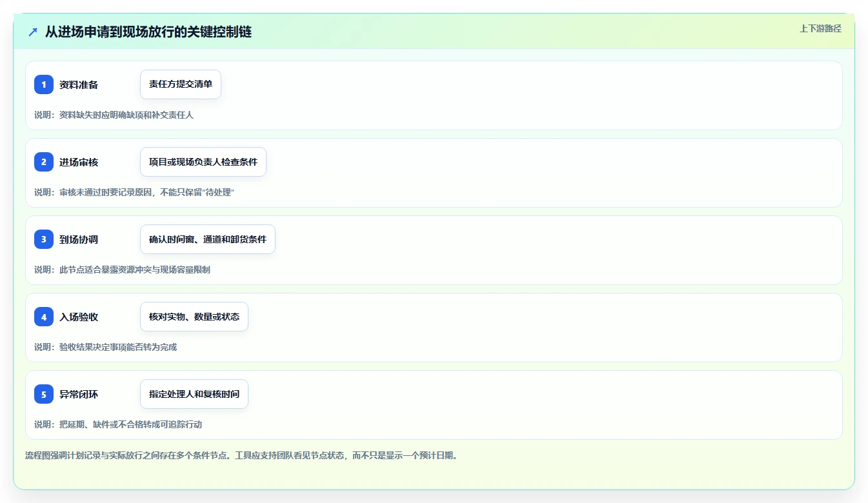868x503 pixels.
Task: Click the step 2 number badge
Action: (x=44, y=162)
